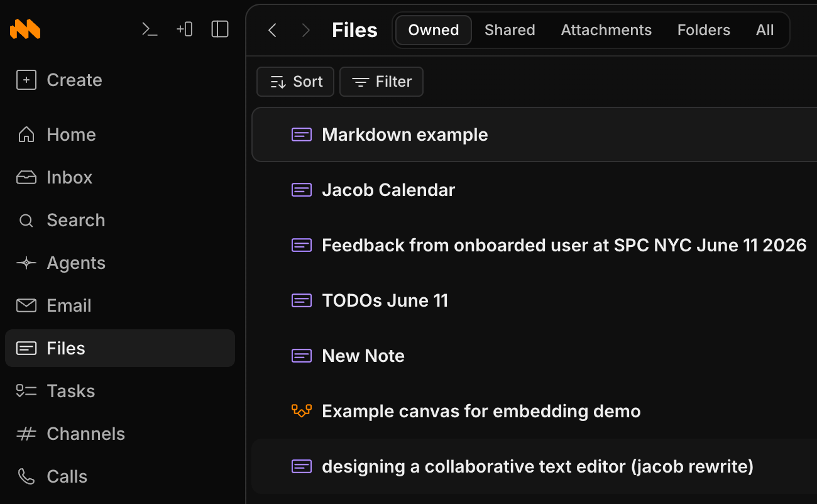Viewport: 817px width, 504px height.
Task: Open Tasks from the sidebar
Action: [119, 391]
